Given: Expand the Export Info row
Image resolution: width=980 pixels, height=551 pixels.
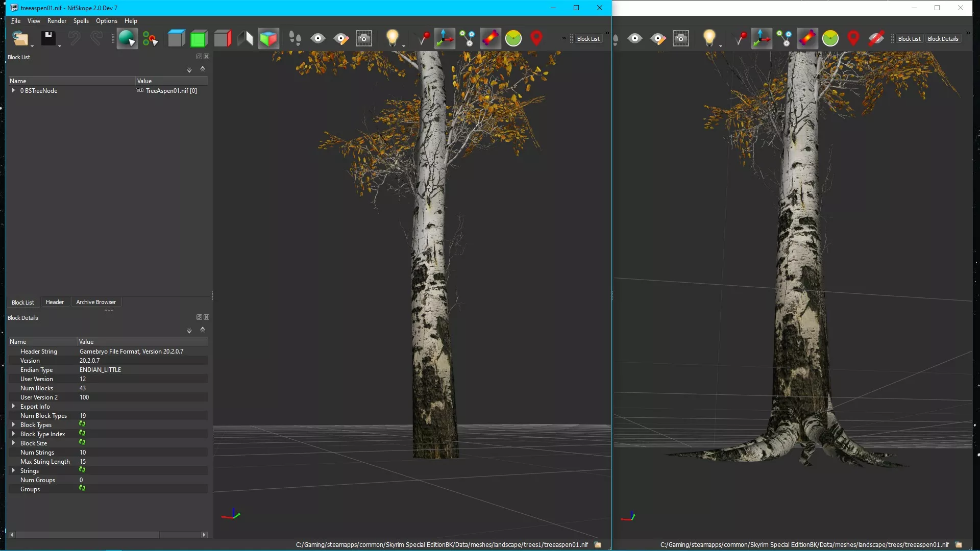Looking at the screenshot, I should 13,406.
